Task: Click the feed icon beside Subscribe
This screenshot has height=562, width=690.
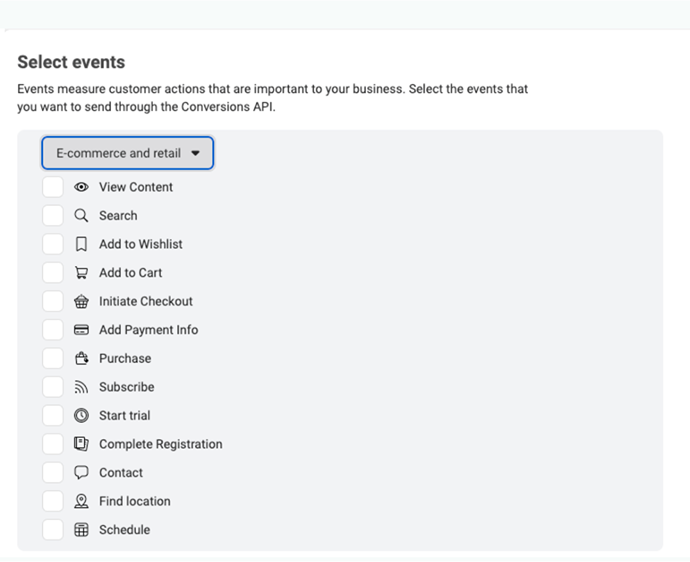Action: [x=81, y=387]
